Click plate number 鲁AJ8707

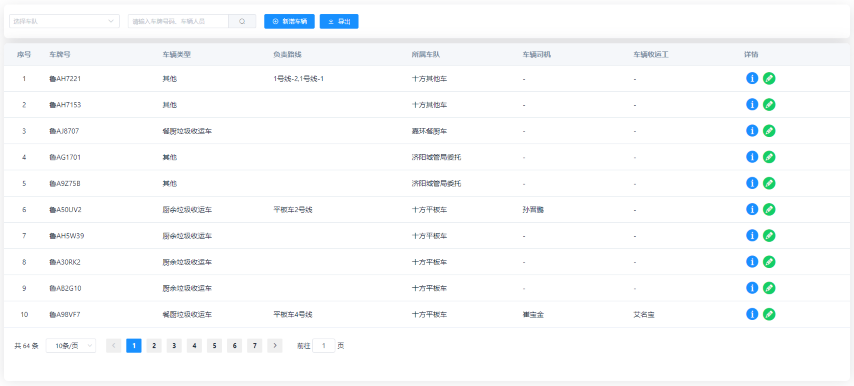(x=65, y=131)
